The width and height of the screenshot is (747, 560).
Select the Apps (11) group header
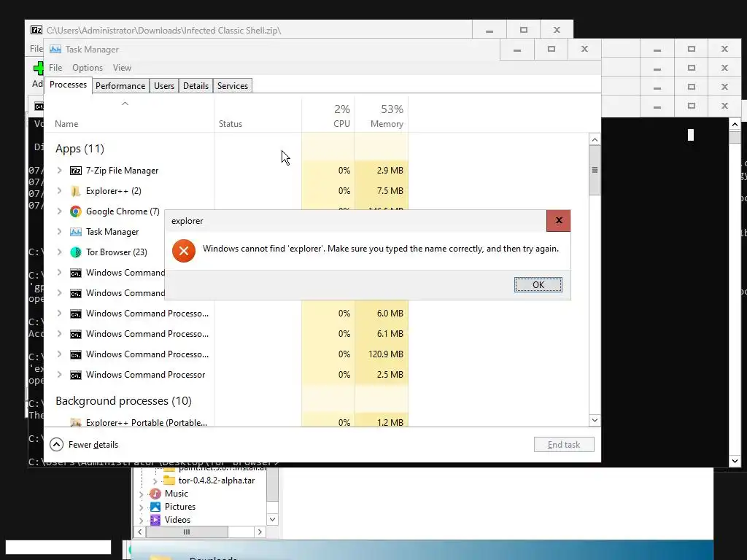[x=80, y=149]
